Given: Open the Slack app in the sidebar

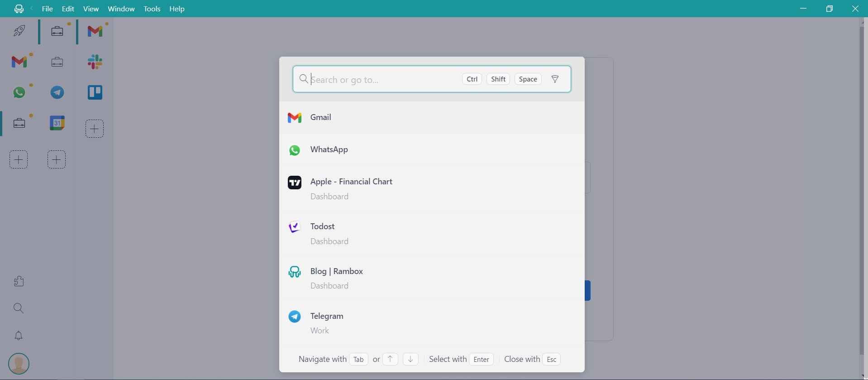Looking at the screenshot, I should [95, 62].
